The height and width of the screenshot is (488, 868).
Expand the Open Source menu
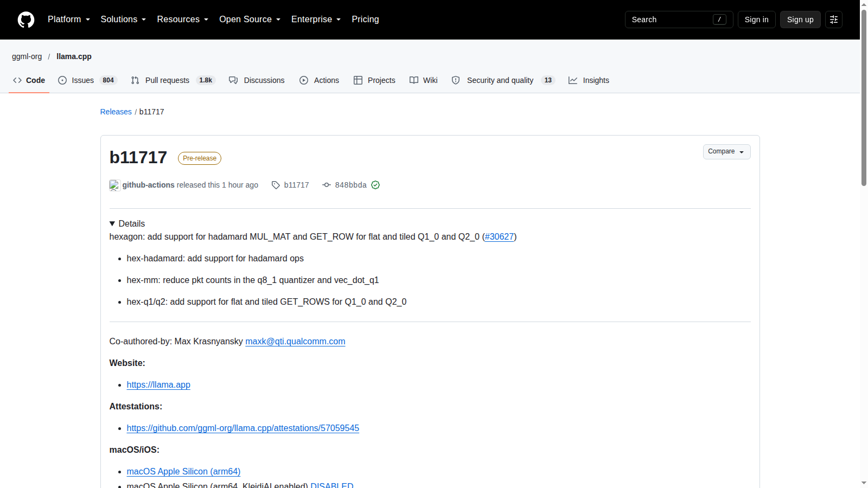tap(250, 20)
